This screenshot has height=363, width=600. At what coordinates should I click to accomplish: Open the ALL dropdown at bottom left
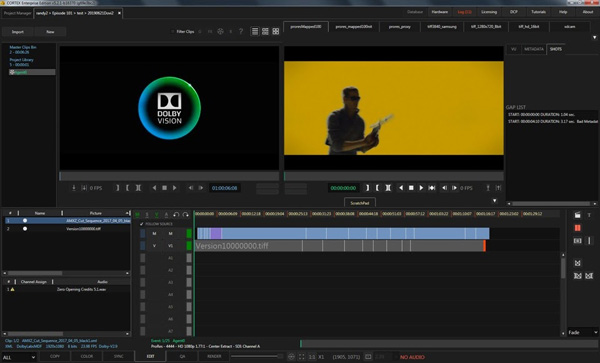point(19,357)
